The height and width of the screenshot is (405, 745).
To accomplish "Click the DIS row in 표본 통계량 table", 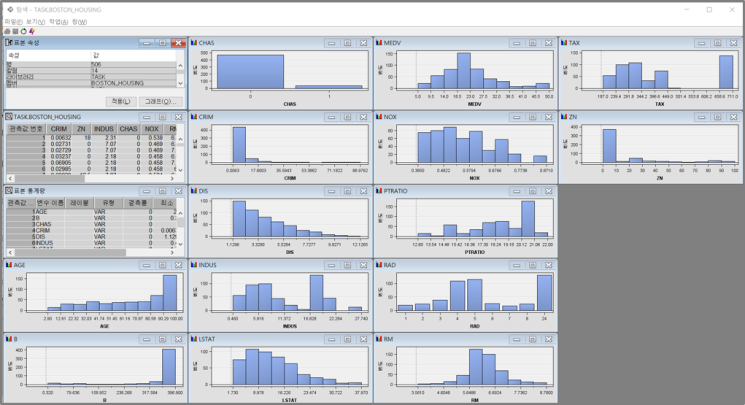I will pos(91,236).
